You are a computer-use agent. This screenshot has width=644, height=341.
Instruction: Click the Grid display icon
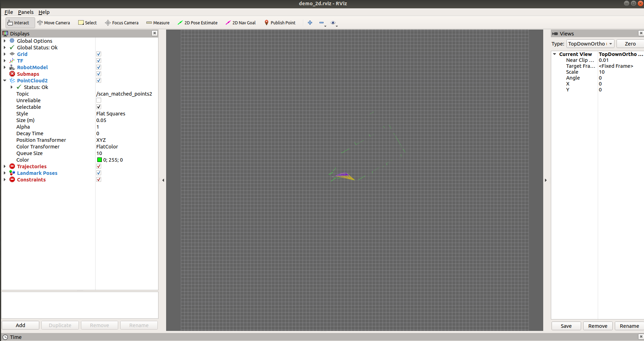pos(12,54)
